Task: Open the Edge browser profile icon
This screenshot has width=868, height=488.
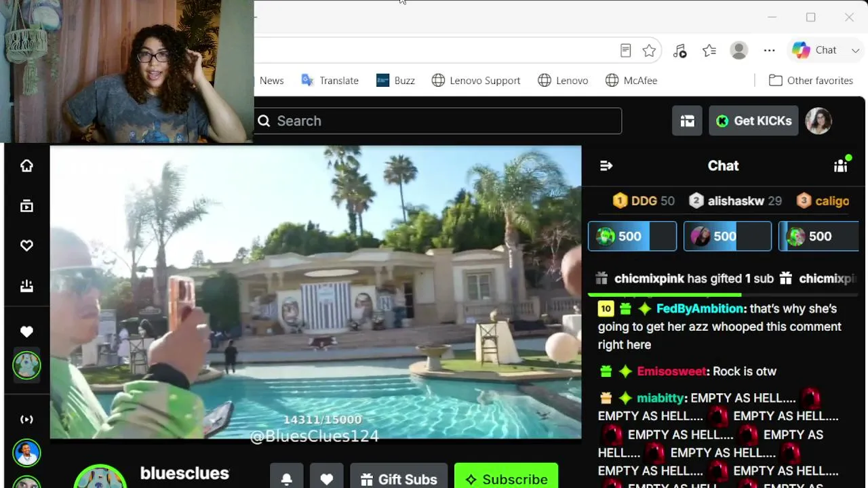Action: [x=739, y=50]
